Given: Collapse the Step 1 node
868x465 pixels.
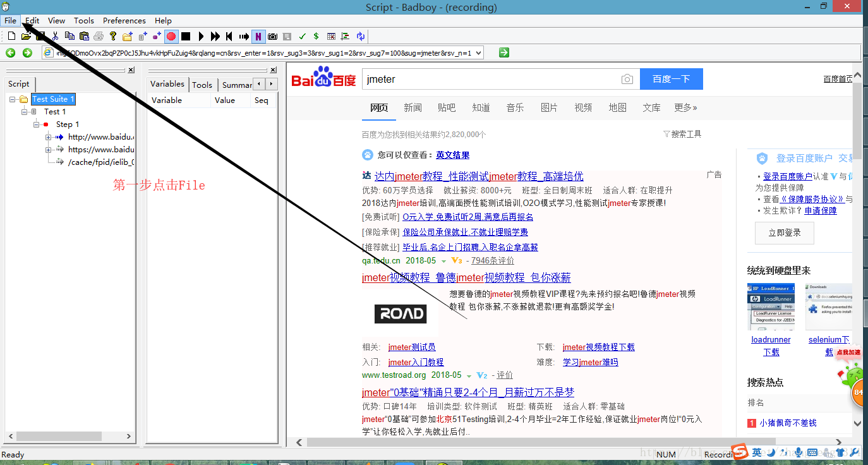Looking at the screenshot, I should tap(37, 124).
